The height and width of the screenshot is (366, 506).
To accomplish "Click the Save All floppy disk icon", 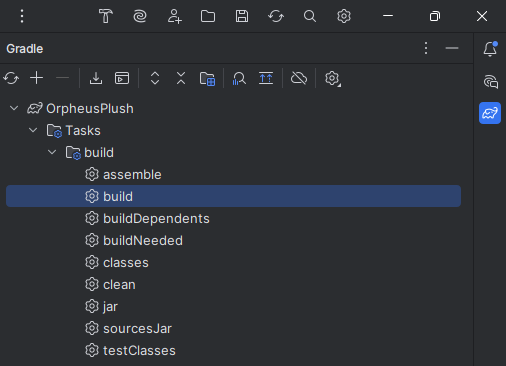I will [242, 16].
